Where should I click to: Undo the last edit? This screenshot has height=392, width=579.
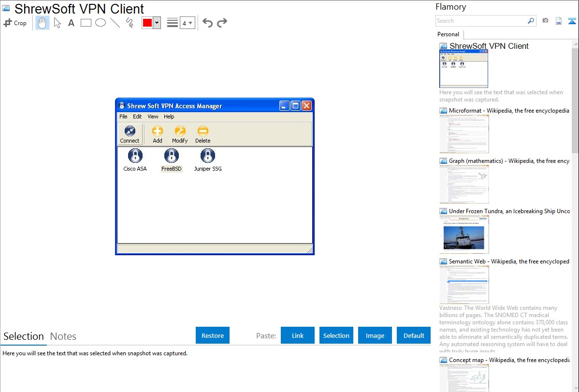point(207,23)
